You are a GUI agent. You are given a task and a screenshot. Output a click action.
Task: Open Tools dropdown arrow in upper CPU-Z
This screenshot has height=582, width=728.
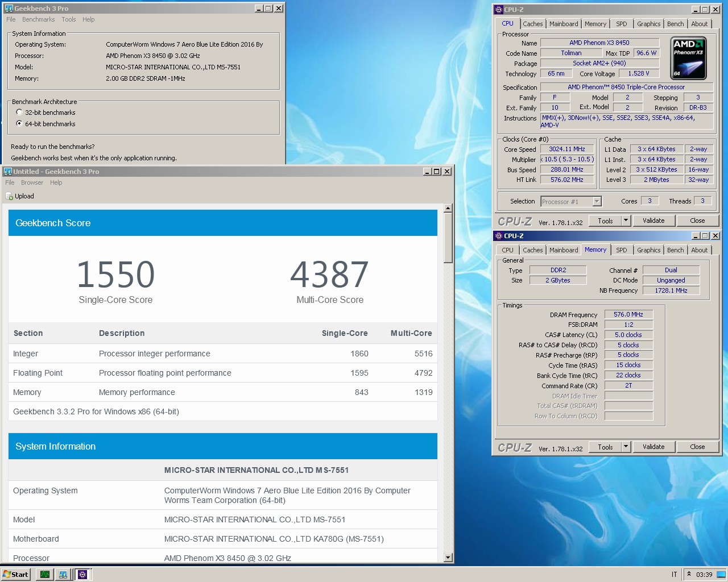(x=626, y=221)
